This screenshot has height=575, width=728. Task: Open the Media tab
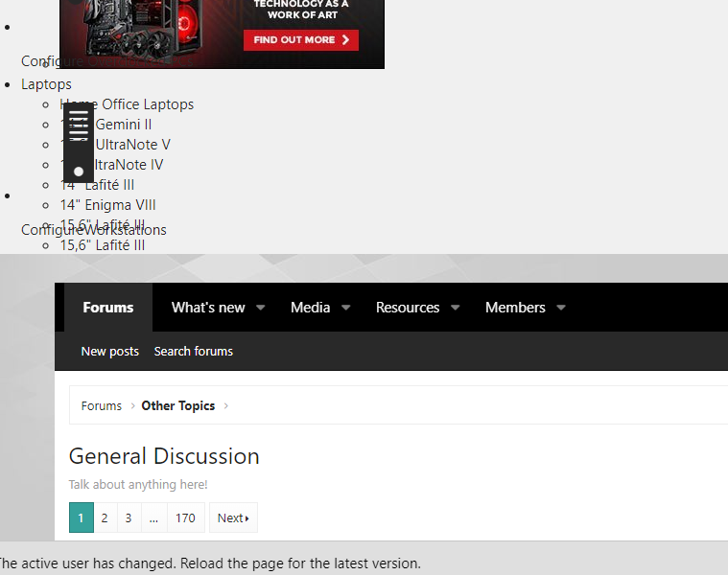click(x=310, y=308)
